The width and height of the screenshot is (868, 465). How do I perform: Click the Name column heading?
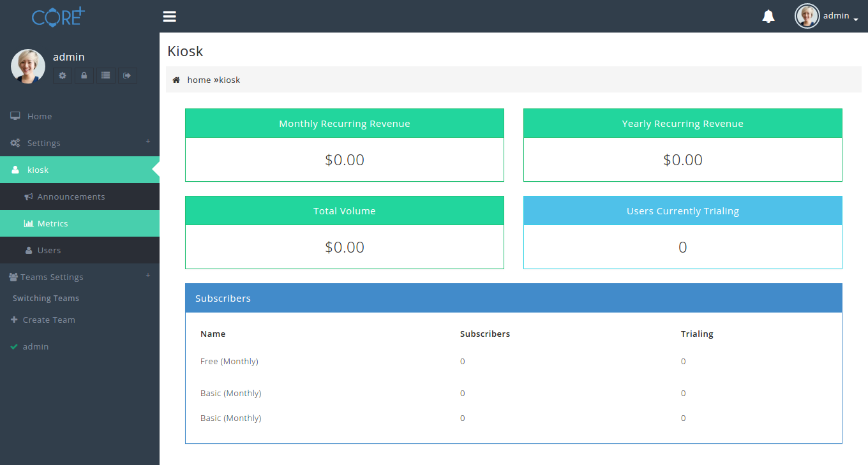tap(213, 334)
